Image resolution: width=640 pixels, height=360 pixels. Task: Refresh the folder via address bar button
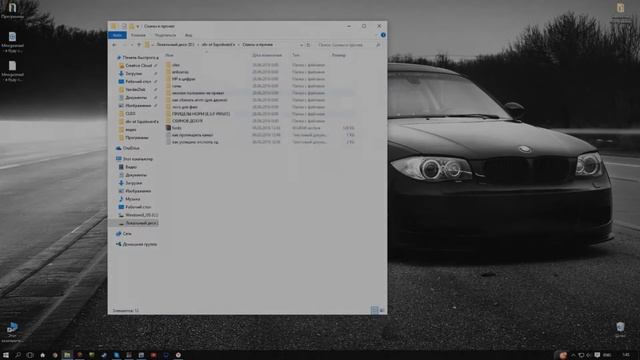pos(309,45)
